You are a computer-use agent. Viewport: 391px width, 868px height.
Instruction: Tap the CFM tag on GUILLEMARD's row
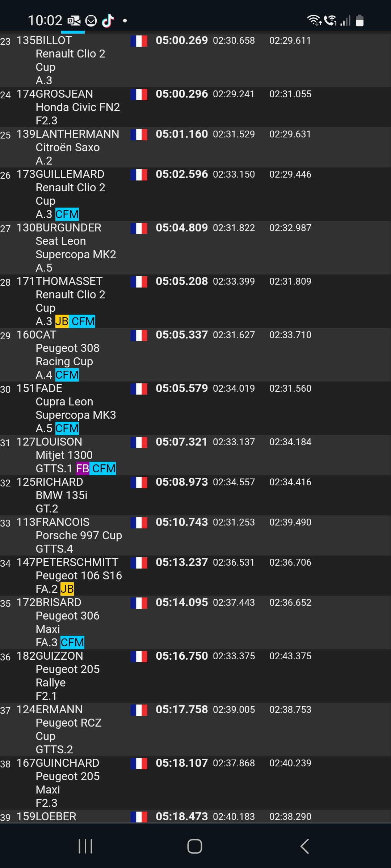[67, 214]
